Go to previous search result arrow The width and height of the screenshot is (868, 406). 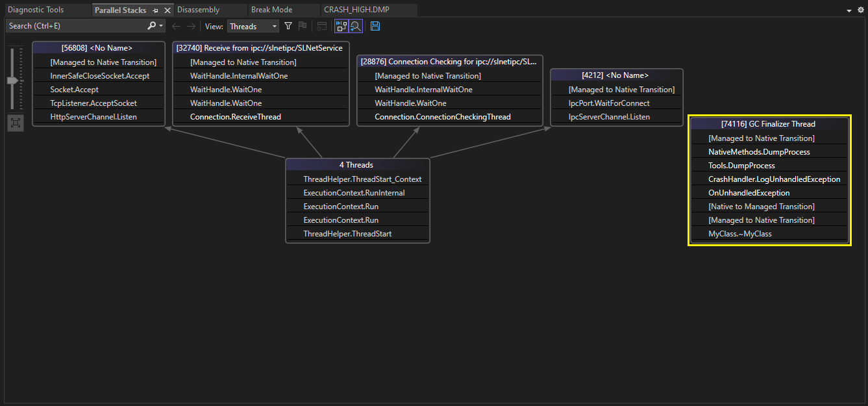[176, 26]
